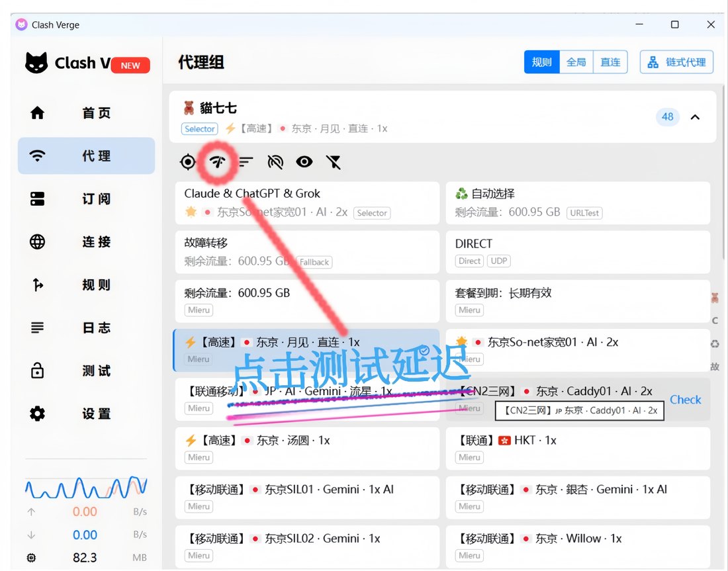The height and width of the screenshot is (571, 728).
Task: Select the 故障转移 Fallback card
Action: click(x=307, y=253)
